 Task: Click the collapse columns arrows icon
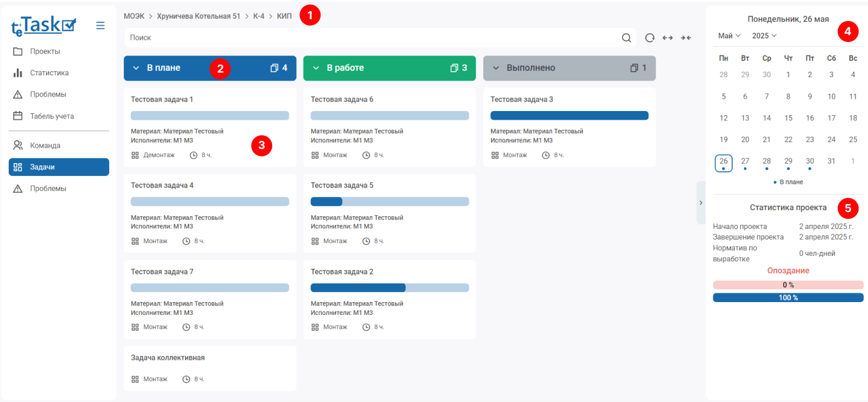[x=686, y=38]
